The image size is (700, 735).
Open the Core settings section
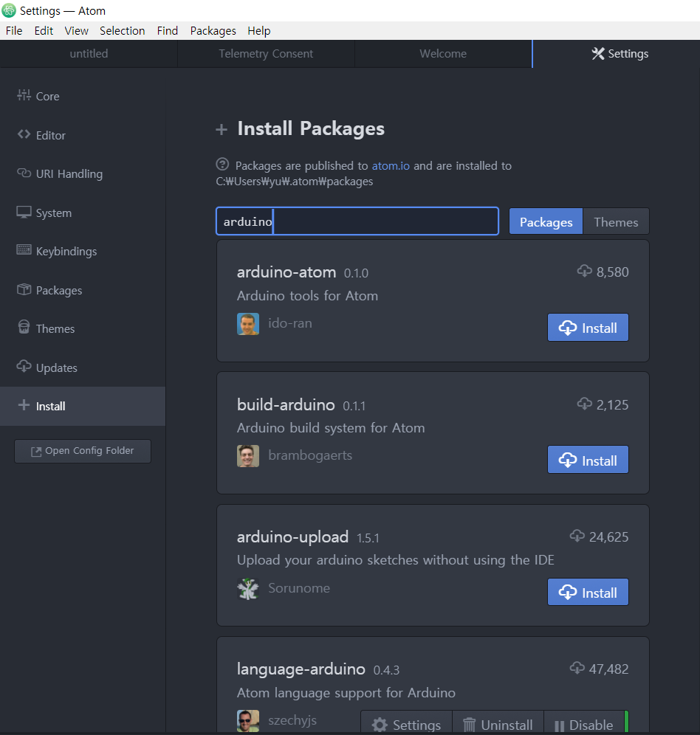(83, 96)
